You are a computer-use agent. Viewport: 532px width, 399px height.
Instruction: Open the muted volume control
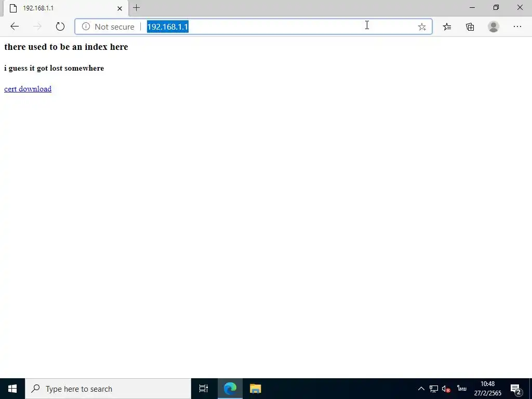pyautogui.click(x=446, y=389)
